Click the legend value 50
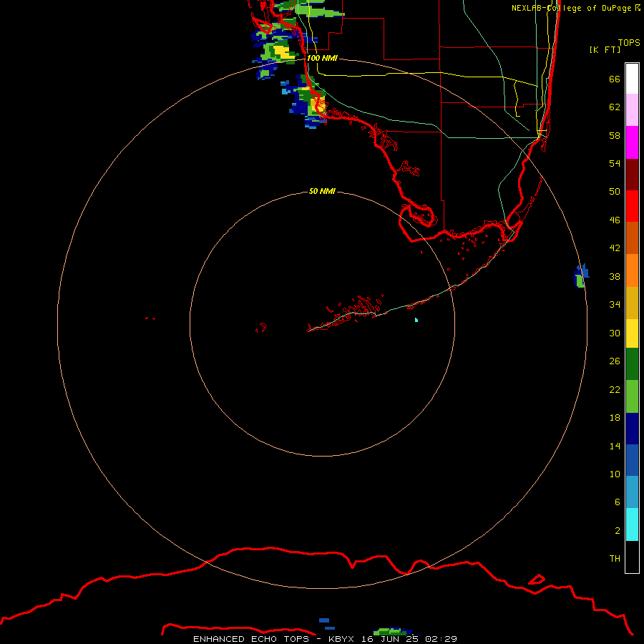644x644 pixels. 615,191
